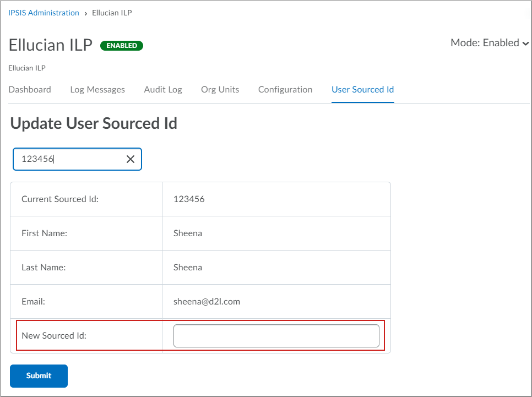Focus the search box containing 123456
The image size is (532, 397).
pos(77,159)
